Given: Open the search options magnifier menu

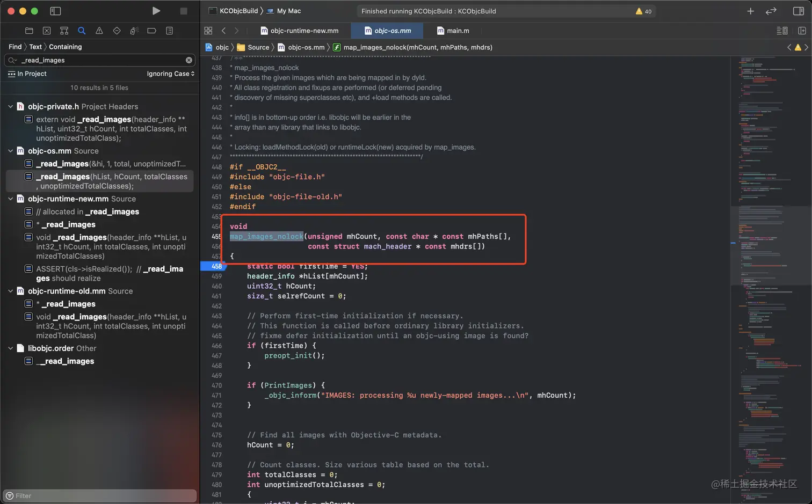Looking at the screenshot, I should coord(12,60).
